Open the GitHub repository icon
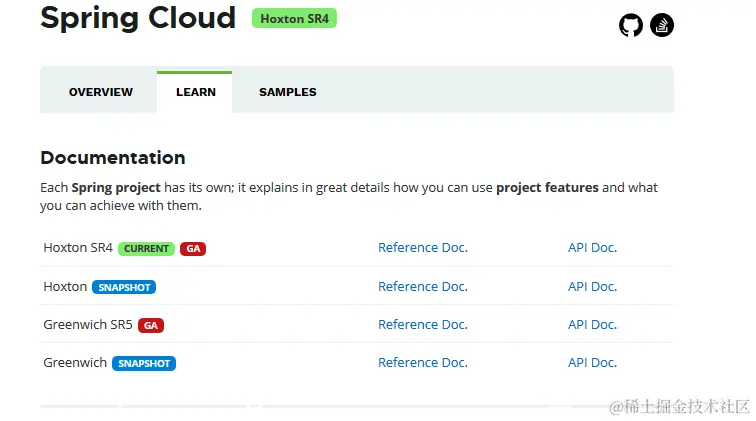756x421 pixels. (x=631, y=25)
